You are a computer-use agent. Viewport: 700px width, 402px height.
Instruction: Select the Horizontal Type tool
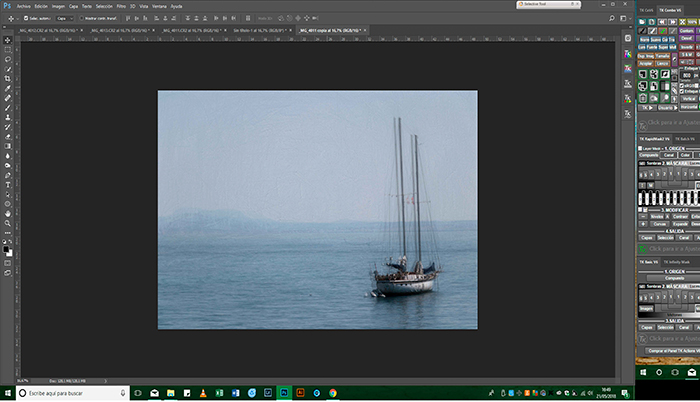(x=7, y=185)
